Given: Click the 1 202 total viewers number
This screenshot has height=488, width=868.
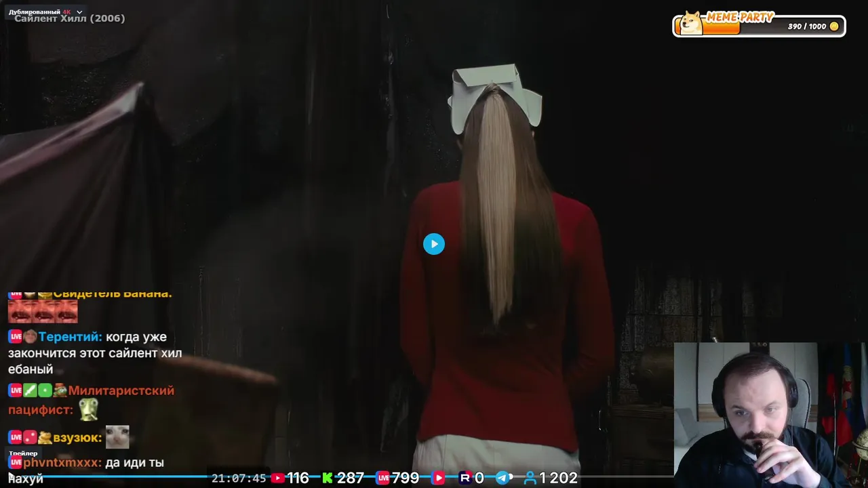Looking at the screenshot, I should (559, 478).
